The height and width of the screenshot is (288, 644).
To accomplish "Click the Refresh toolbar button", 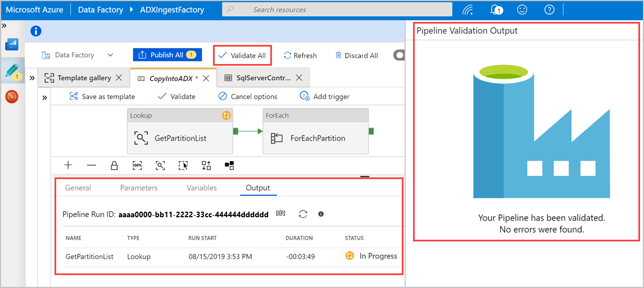I will click(300, 56).
